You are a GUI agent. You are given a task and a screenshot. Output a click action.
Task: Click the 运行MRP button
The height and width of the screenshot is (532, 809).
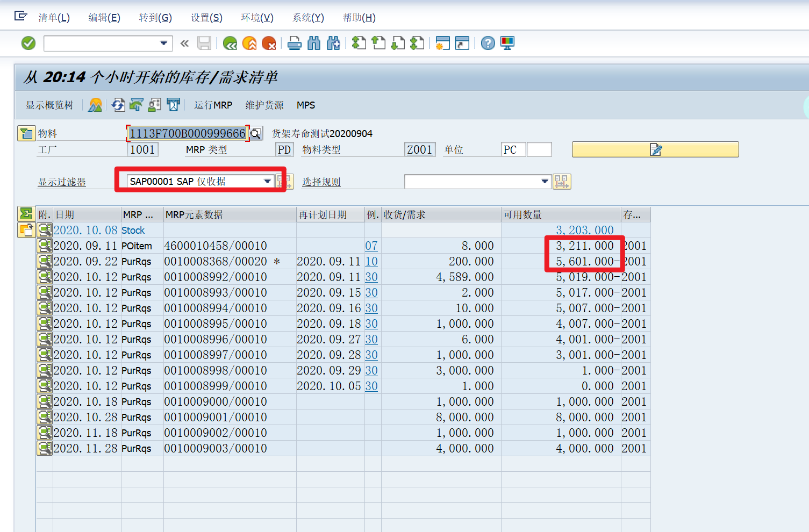click(x=213, y=105)
